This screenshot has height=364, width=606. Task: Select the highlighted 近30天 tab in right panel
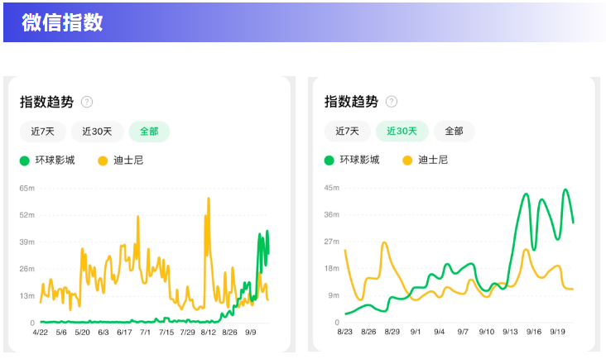click(x=402, y=131)
